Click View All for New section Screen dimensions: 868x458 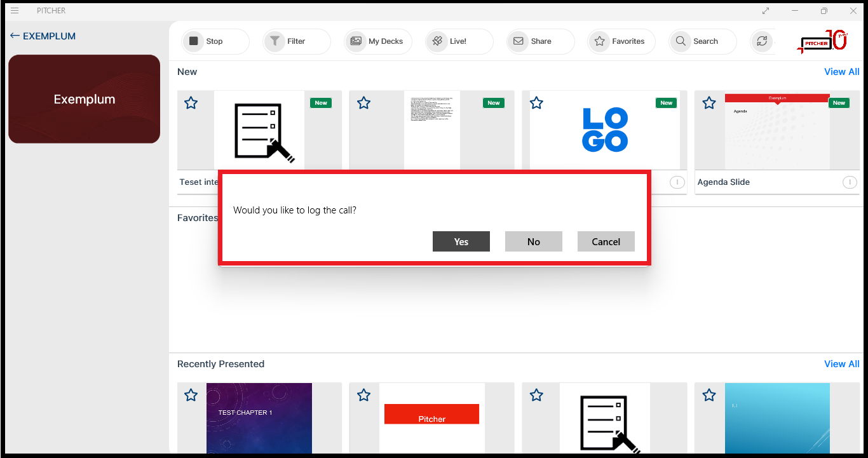(841, 72)
